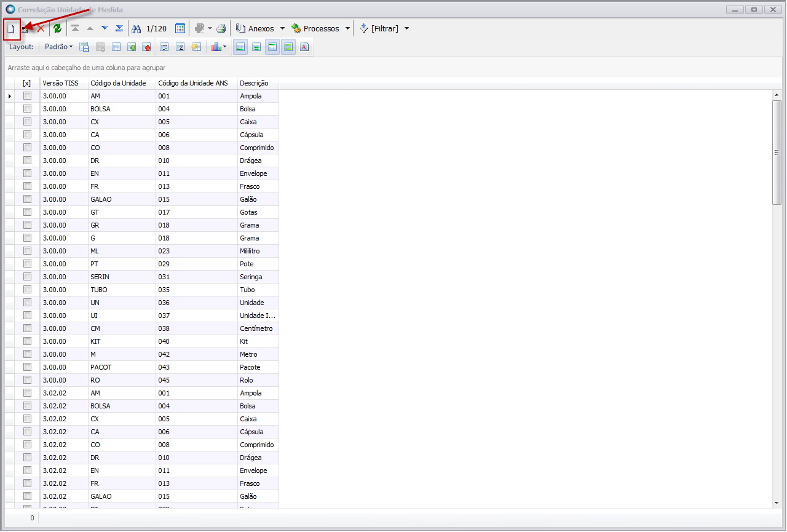This screenshot has width=787, height=532.
Task: Check the box in the ML Mililitro row
Action: tap(27, 251)
